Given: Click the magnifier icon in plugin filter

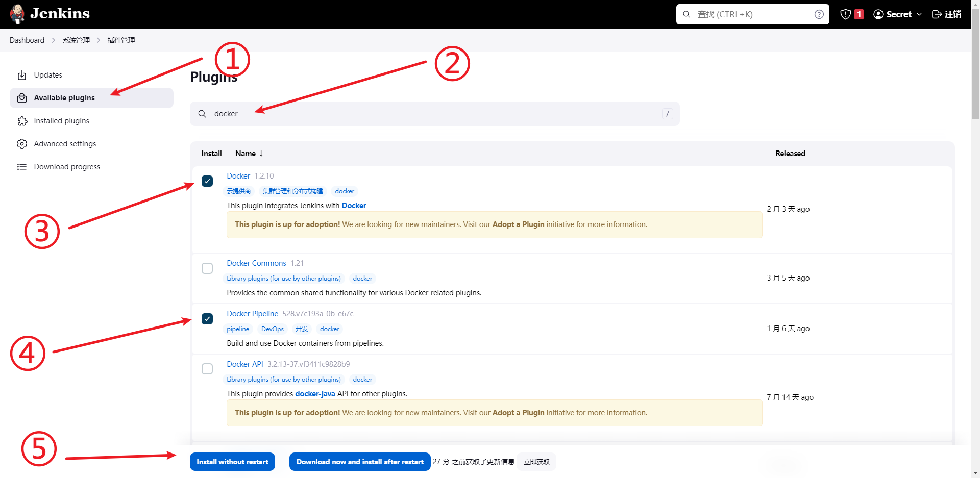Looking at the screenshot, I should tap(202, 114).
